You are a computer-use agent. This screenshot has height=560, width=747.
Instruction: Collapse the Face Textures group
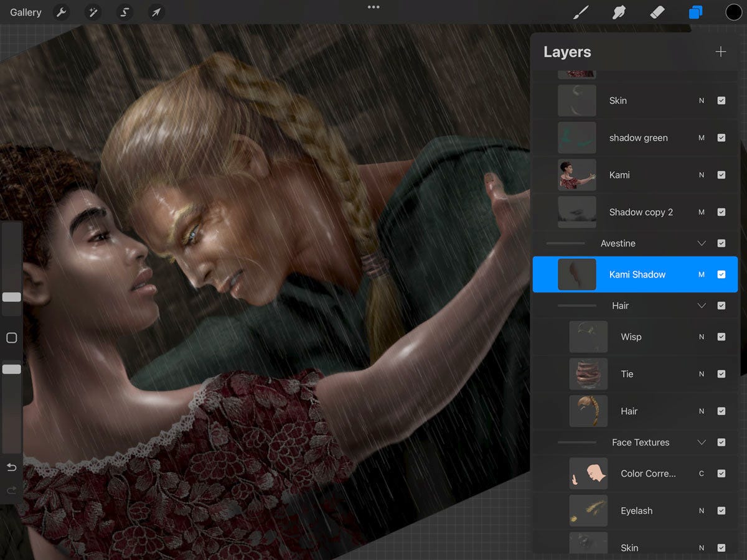click(x=702, y=442)
